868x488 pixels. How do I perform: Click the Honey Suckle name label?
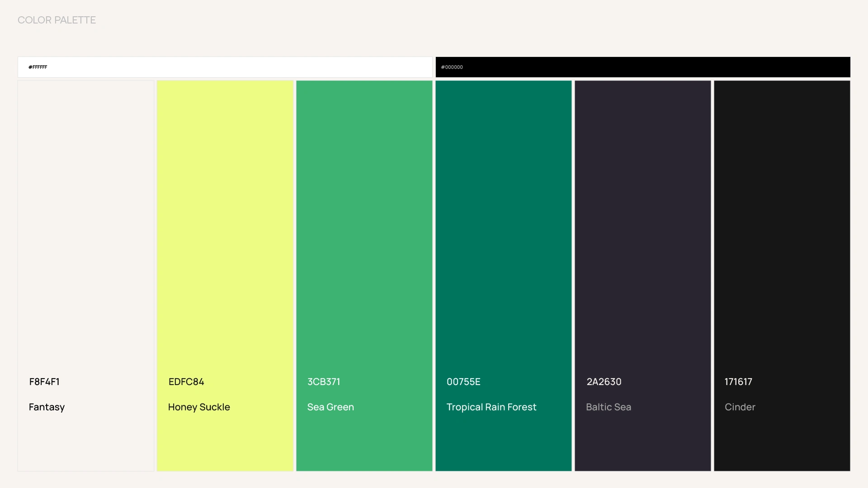[199, 407]
